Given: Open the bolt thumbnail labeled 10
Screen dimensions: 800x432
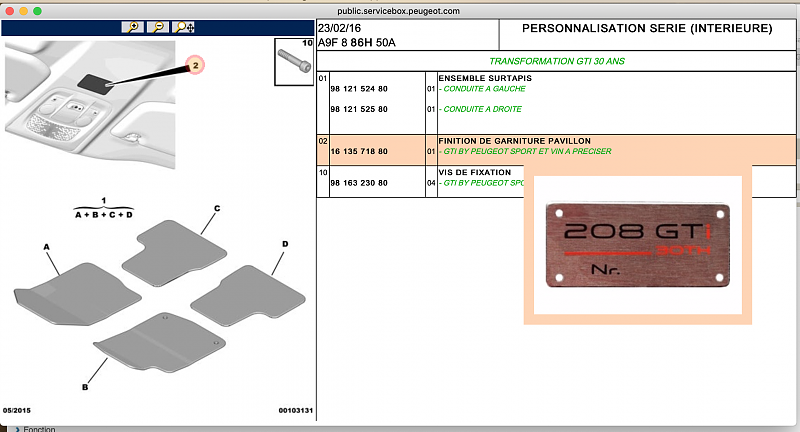Looking at the screenshot, I should (294, 62).
